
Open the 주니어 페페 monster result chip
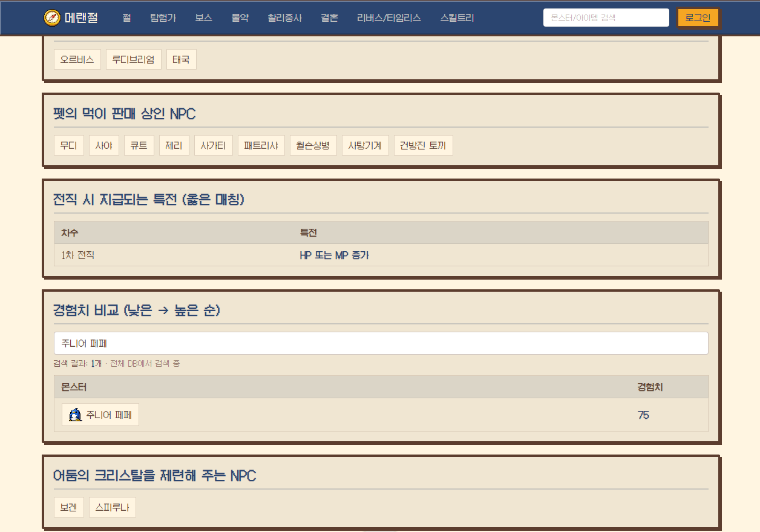point(100,415)
